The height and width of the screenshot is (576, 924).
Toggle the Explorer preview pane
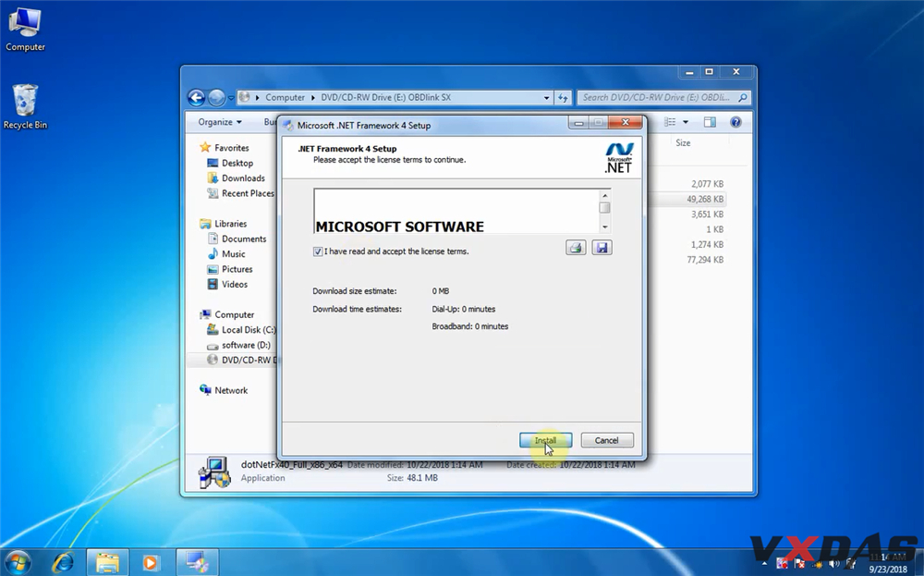pos(710,122)
